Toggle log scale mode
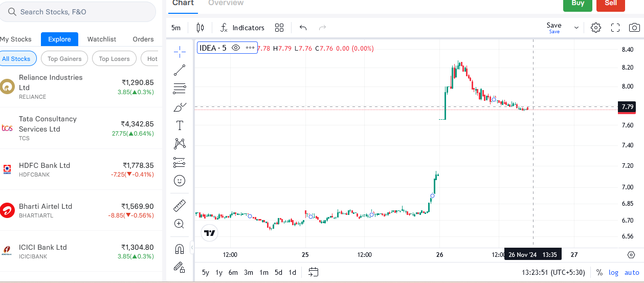This screenshot has height=283, width=644. pyautogui.click(x=613, y=272)
